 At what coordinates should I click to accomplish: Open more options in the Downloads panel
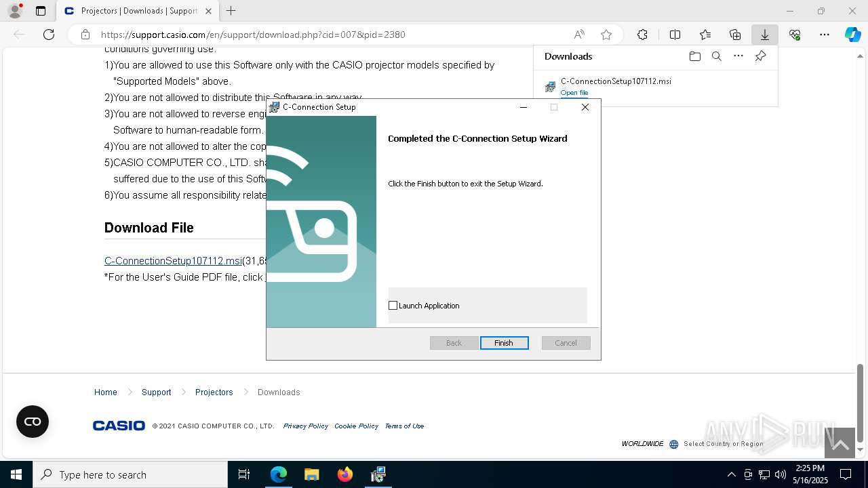click(x=738, y=56)
